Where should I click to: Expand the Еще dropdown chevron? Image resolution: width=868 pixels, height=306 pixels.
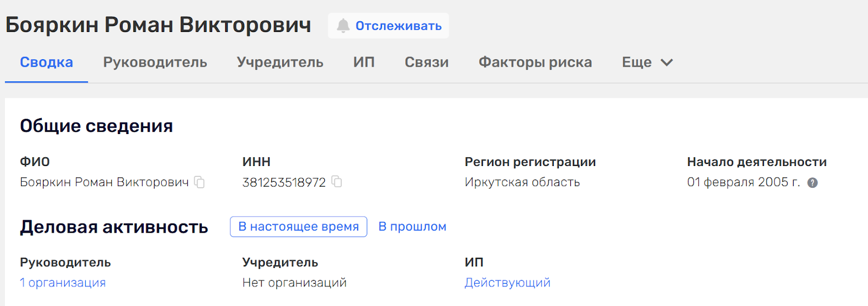tap(667, 62)
